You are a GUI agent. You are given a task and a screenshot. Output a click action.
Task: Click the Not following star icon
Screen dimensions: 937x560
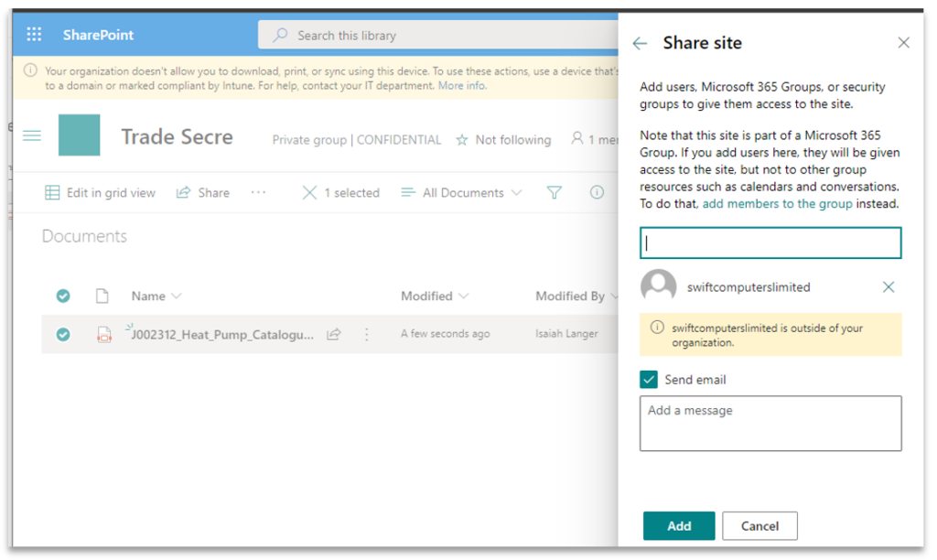tap(461, 140)
